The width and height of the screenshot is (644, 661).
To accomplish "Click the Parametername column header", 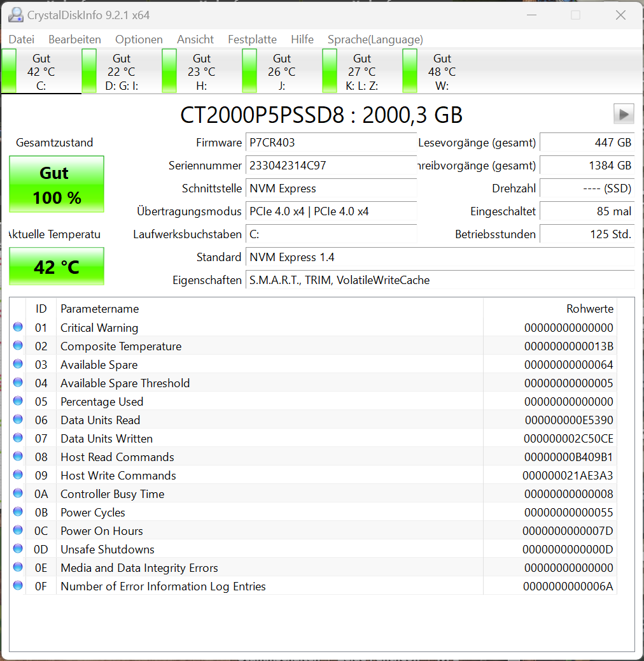I will tap(270, 309).
